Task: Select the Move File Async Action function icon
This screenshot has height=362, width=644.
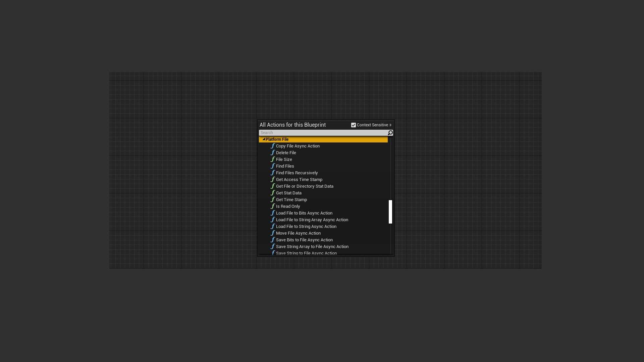Action: (273, 233)
